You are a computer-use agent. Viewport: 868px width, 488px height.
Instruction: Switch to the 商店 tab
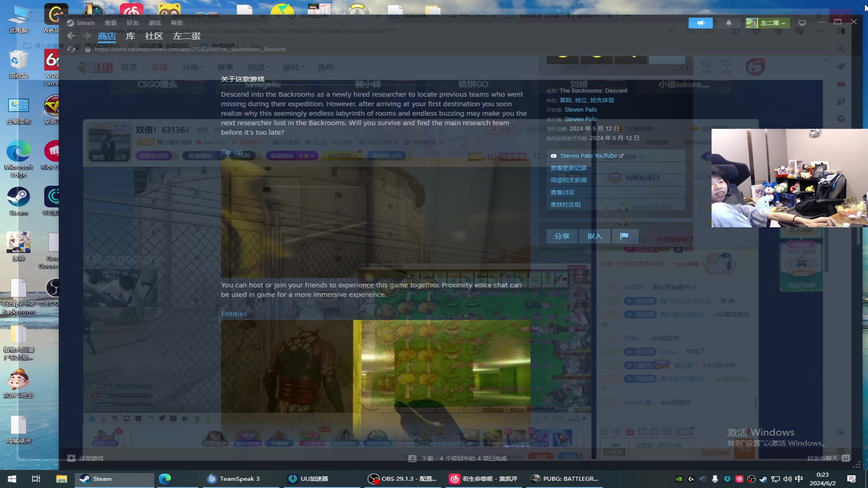(107, 36)
